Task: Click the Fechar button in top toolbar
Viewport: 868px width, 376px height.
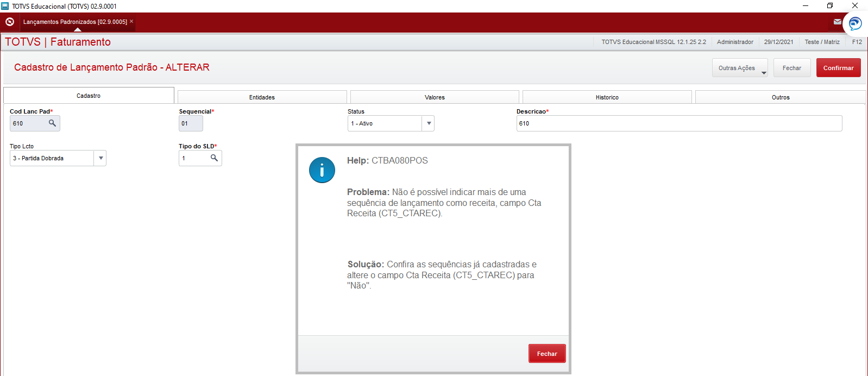Action: click(792, 68)
